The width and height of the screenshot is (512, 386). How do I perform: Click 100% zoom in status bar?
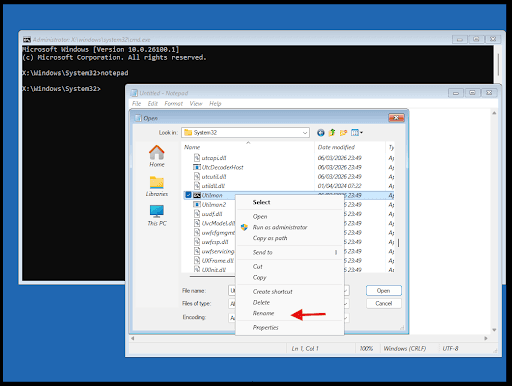click(x=366, y=349)
